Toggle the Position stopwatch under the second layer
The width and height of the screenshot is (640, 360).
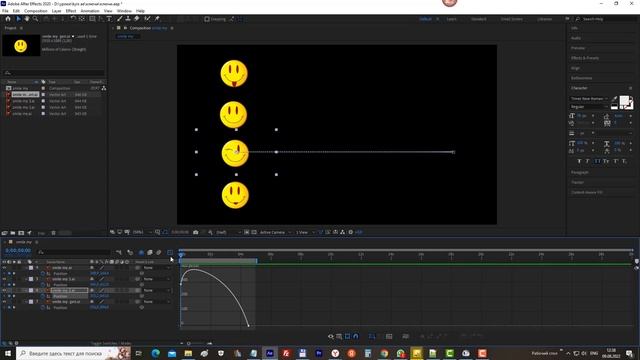click(42, 284)
